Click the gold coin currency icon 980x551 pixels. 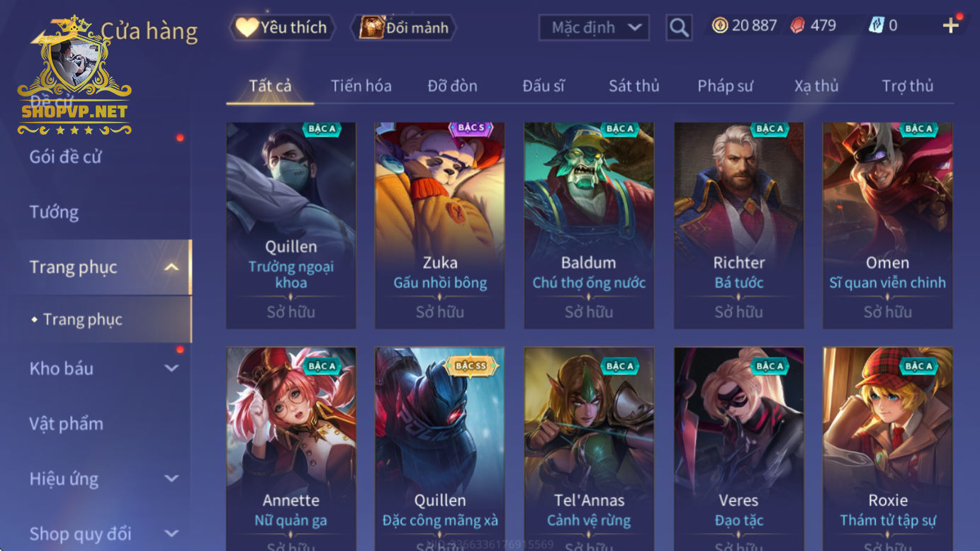tap(720, 26)
